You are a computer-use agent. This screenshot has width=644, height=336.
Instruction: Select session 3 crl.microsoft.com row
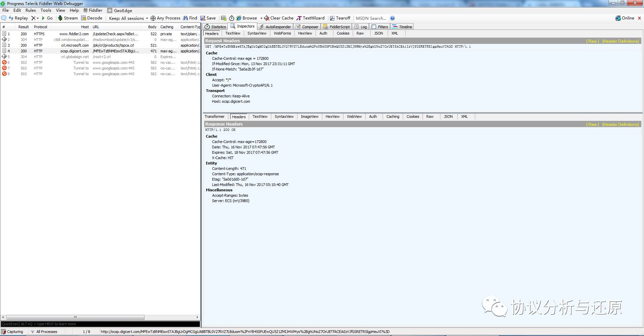coord(101,45)
